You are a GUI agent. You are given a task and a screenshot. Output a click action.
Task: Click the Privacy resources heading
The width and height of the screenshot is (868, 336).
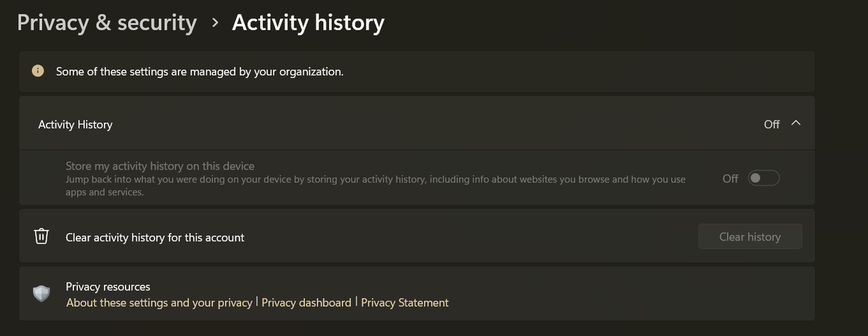tap(108, 286)
